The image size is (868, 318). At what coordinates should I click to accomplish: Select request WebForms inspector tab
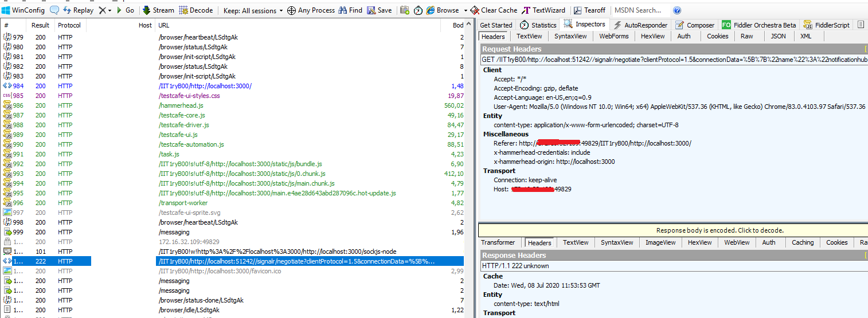pos(613,36)
